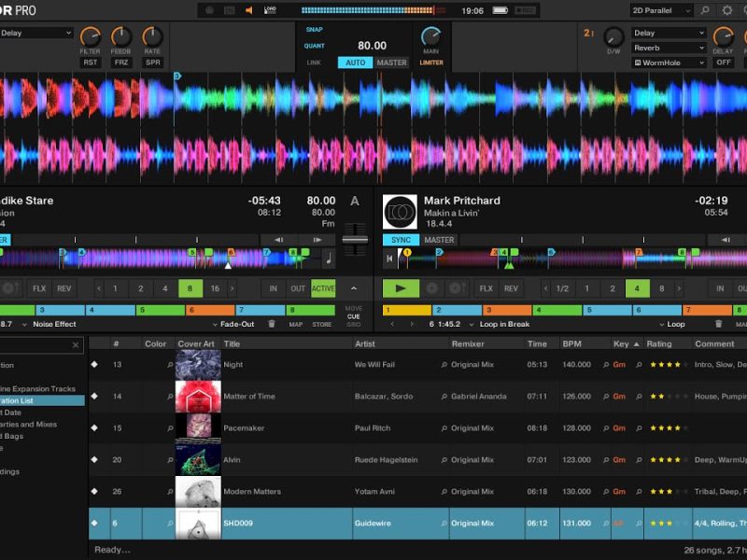Screen dimensions: 747x560
Task: Go to next cue left of 6 1:45.2
Action: 412,324
